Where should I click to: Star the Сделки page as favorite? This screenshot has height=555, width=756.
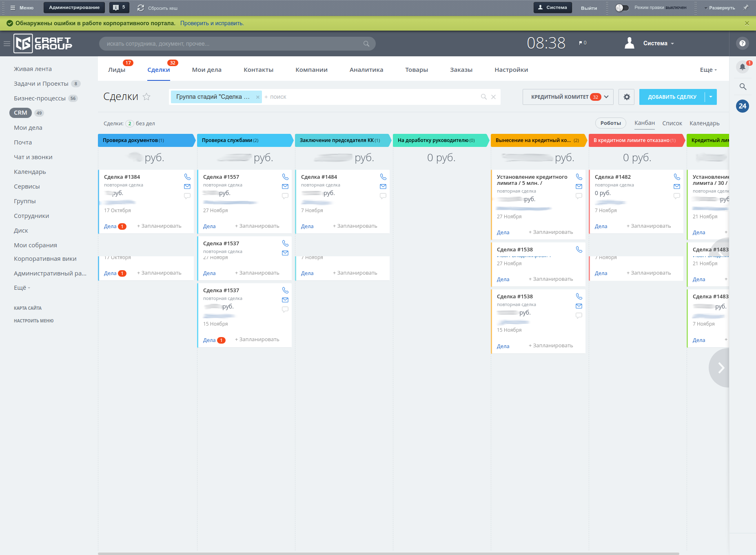(x=146, y=97)
